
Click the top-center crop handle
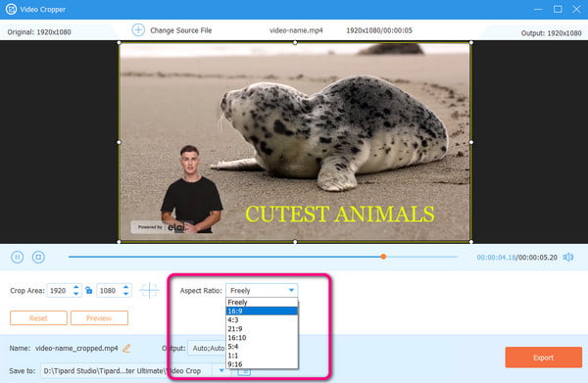(x=295, y=43)
